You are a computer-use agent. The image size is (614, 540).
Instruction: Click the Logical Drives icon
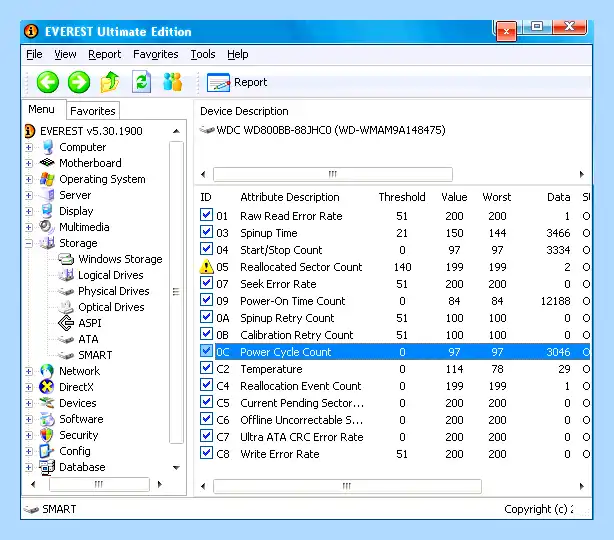tap(66, 275)
